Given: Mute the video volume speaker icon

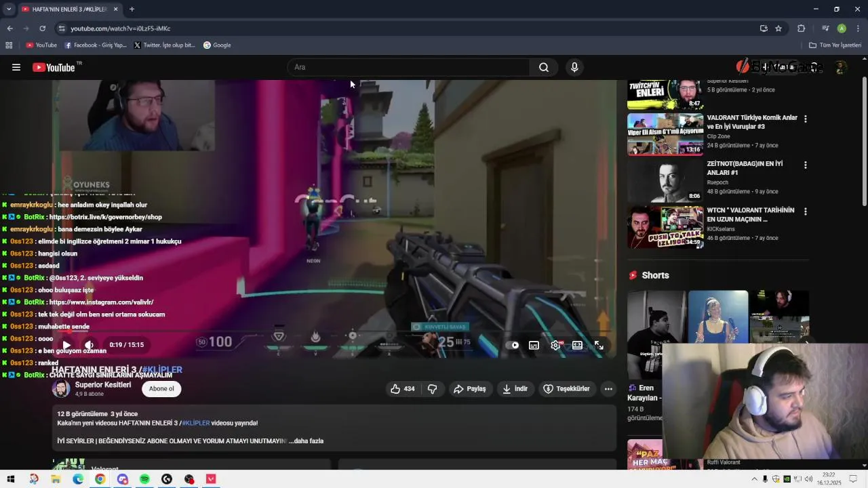Looking at the screenshot, I should [89, 345].
